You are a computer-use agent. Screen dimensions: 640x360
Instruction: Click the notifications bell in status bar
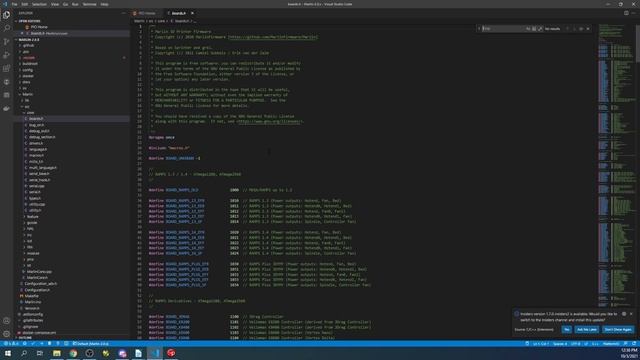[x=634, y=344]
